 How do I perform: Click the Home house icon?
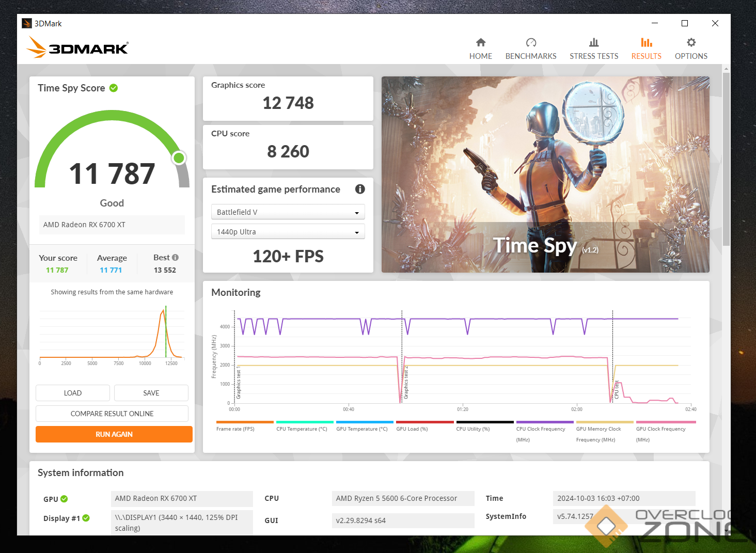pos(481,42)
